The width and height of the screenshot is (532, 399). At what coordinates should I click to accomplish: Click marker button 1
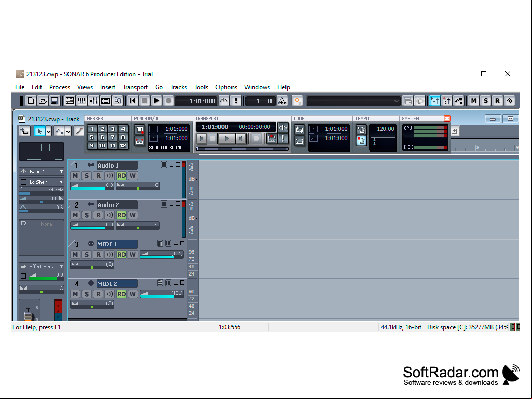pos(91,129)
